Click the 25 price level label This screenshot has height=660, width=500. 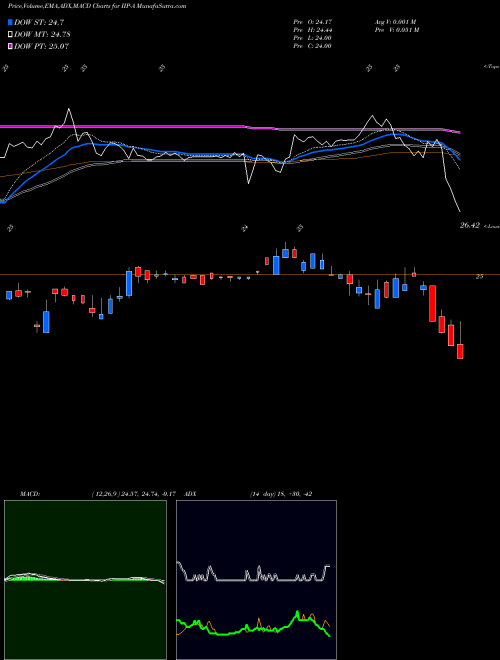tap(479, 277)
